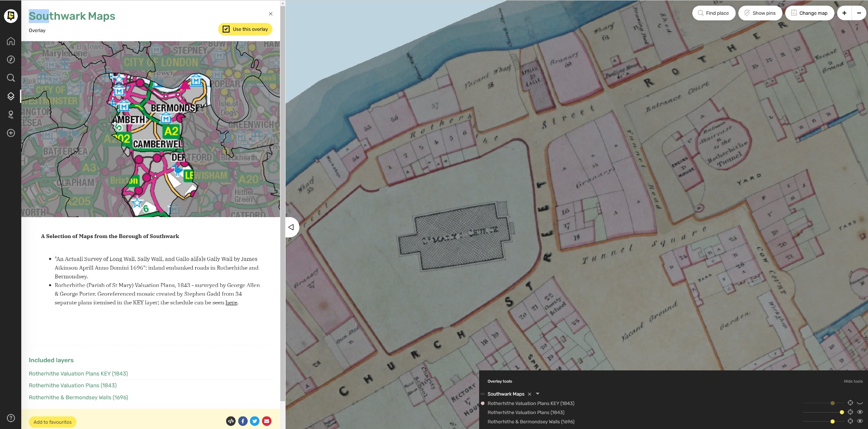Click the embed code icon

231,421
